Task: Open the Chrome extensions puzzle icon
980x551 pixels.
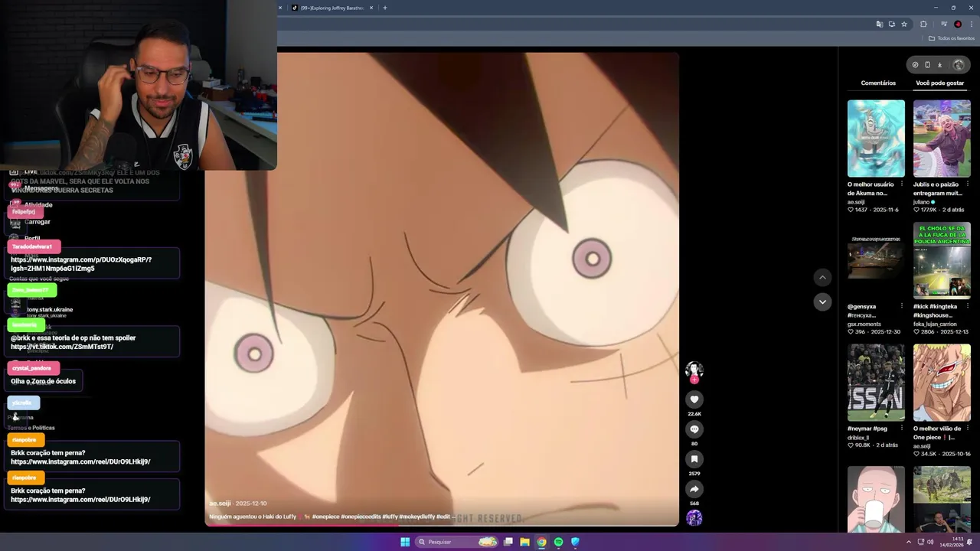Action: 923,24
